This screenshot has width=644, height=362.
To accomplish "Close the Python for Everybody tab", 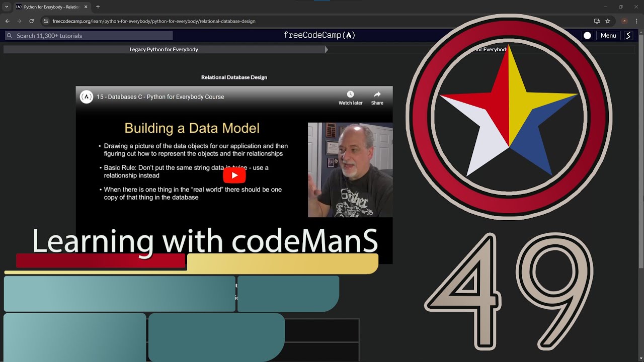I will click(x=86, y=7).
